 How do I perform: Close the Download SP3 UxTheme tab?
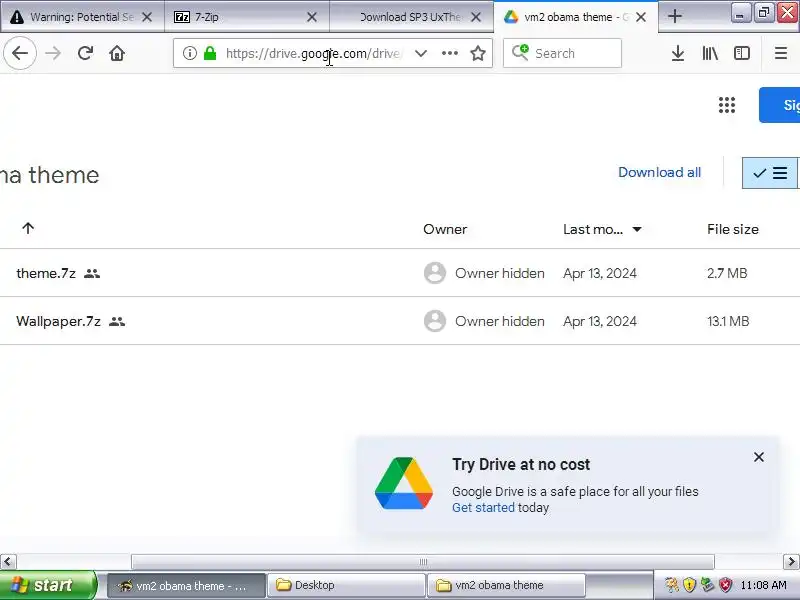[x=476, y=17]
